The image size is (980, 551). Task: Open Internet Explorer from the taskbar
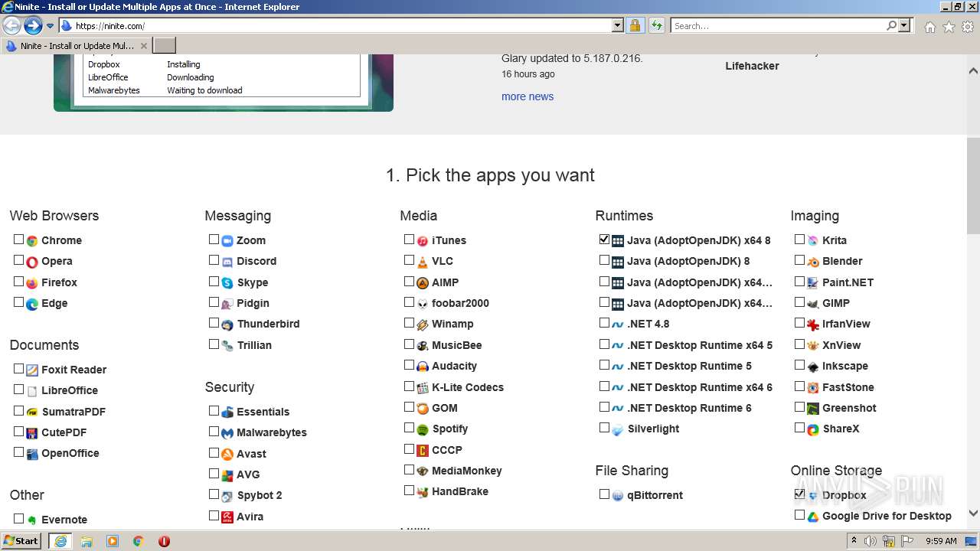pos(60,541)
